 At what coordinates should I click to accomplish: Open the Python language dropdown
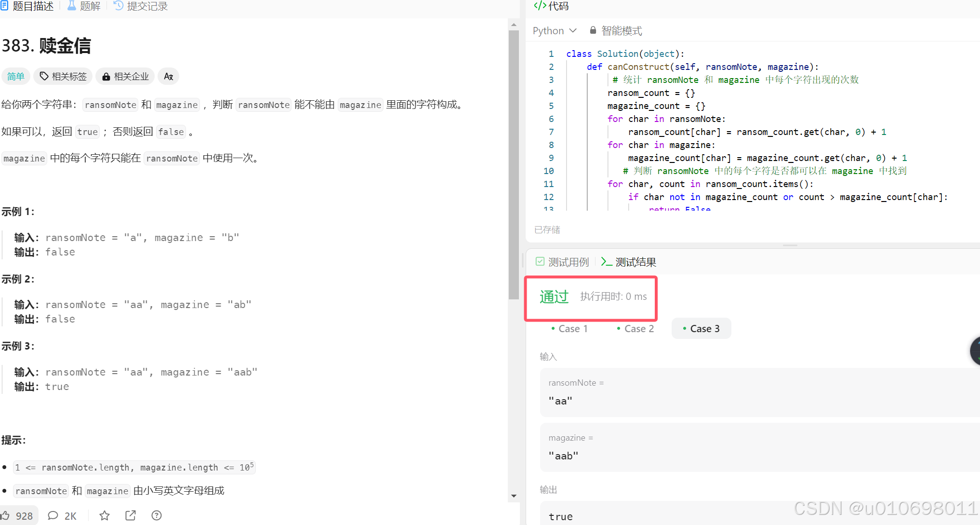[555, 30]
